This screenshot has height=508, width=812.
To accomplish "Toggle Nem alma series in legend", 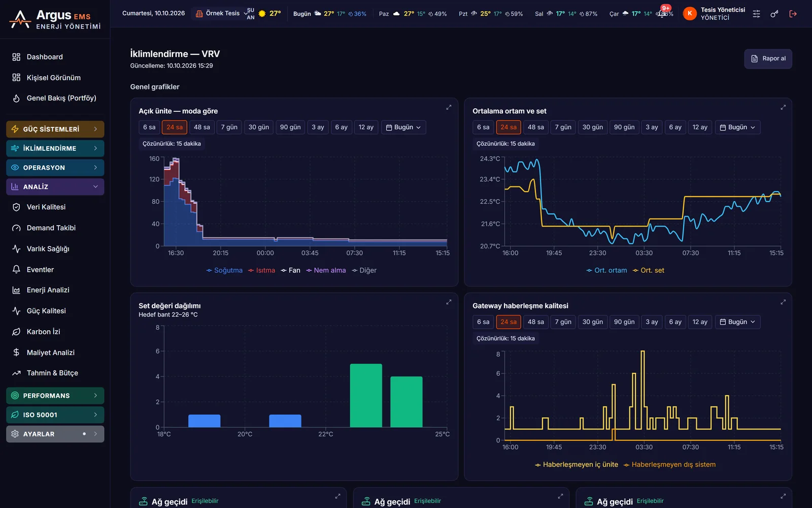I will click(x=326, y=270).
